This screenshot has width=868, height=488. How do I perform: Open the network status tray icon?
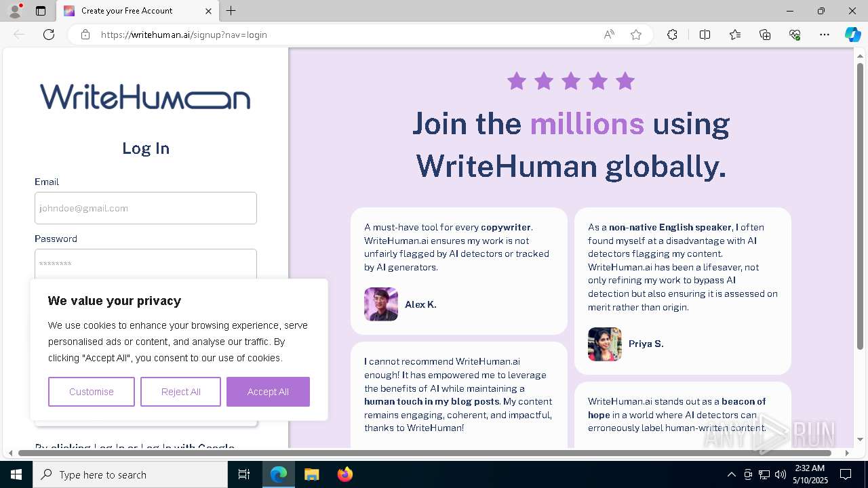pos(764,474)
